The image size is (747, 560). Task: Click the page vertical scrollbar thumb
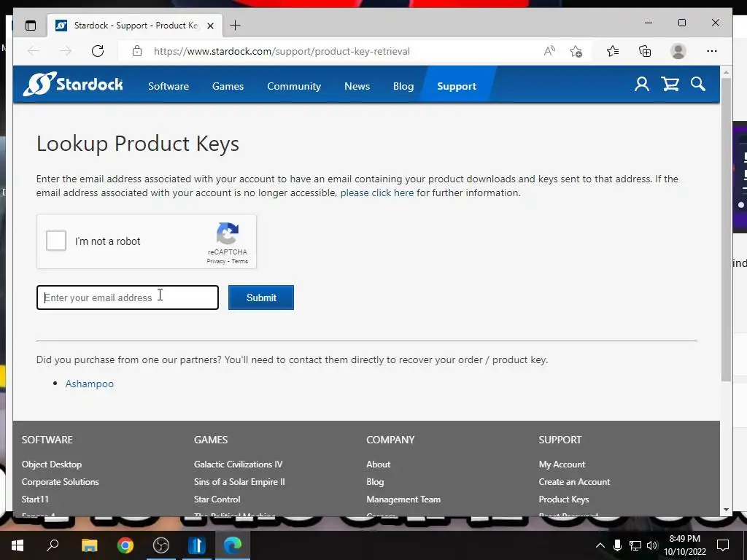coord(726,230)
